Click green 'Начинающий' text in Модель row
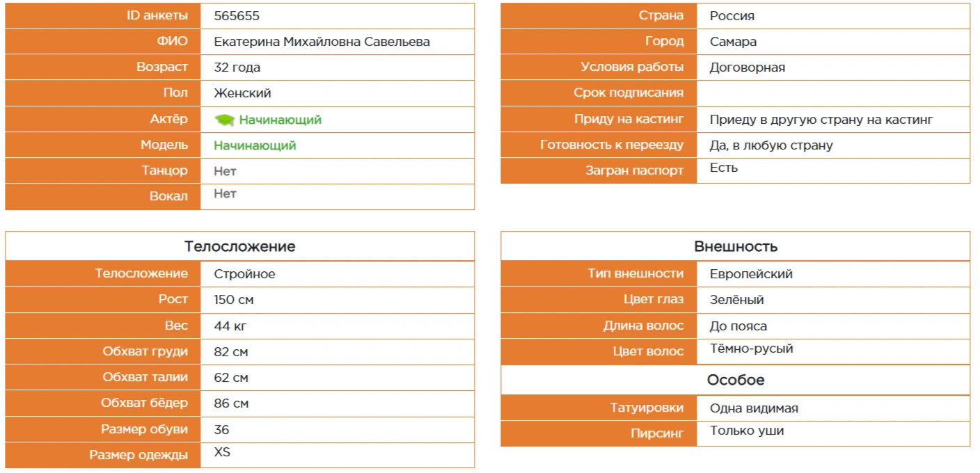 pos(255,145)
